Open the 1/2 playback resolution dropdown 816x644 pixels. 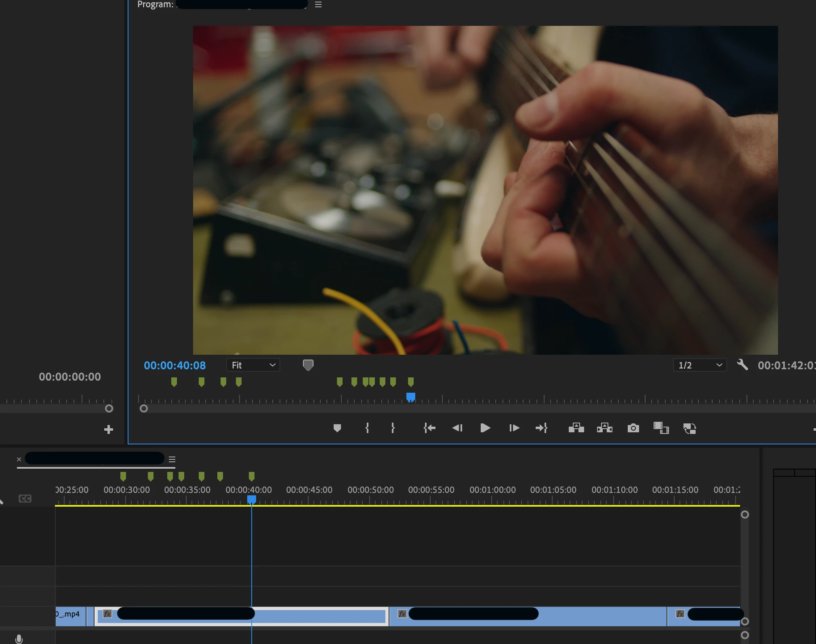click(x=700, y=365)
